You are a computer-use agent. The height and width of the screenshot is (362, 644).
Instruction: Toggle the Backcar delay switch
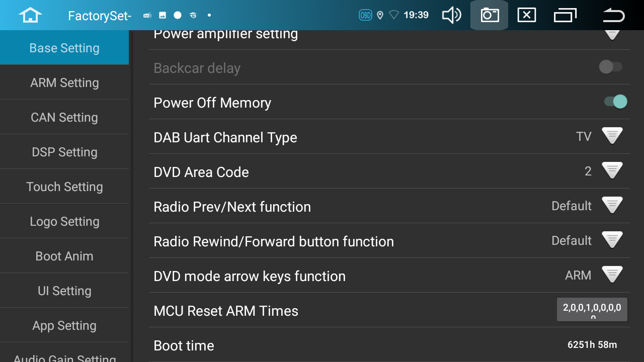[x=611, y=67]
